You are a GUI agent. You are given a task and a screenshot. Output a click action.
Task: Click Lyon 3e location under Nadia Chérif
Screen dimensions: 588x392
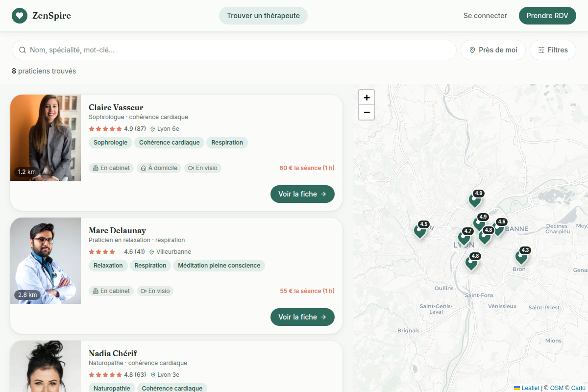165,375
